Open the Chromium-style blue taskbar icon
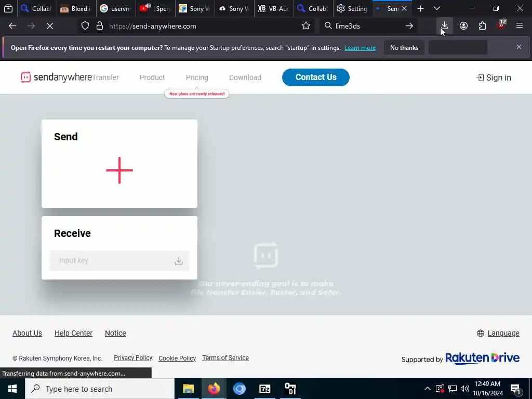The image size is (532, 399). tap(239, 389)
